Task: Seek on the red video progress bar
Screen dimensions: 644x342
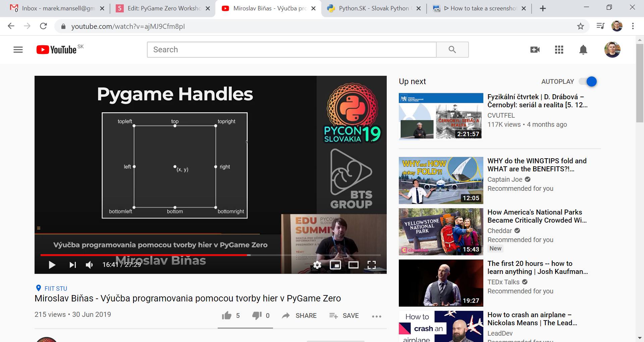Action: tap(144, 255)
